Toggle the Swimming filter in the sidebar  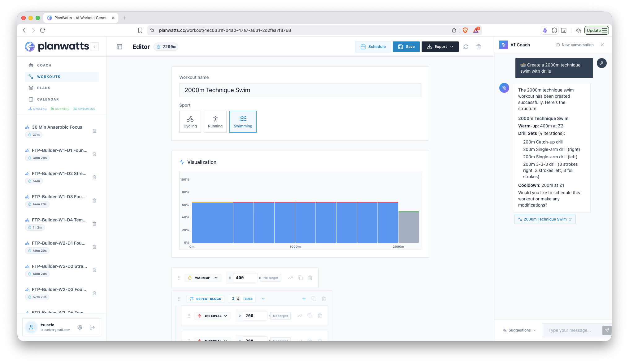[84, 109]
